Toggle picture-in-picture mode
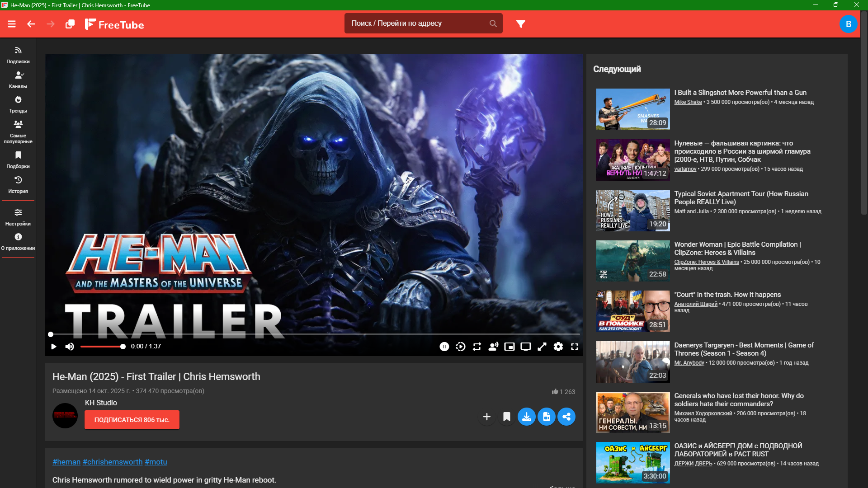The height and width of the screenshot is (488, 868). tap(509, 347)
